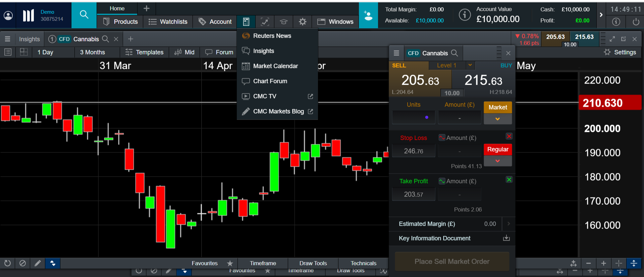Open the chart window hamburger menu
The width and height of the screenshot is (644, 277).
click(x=7, y=39)
